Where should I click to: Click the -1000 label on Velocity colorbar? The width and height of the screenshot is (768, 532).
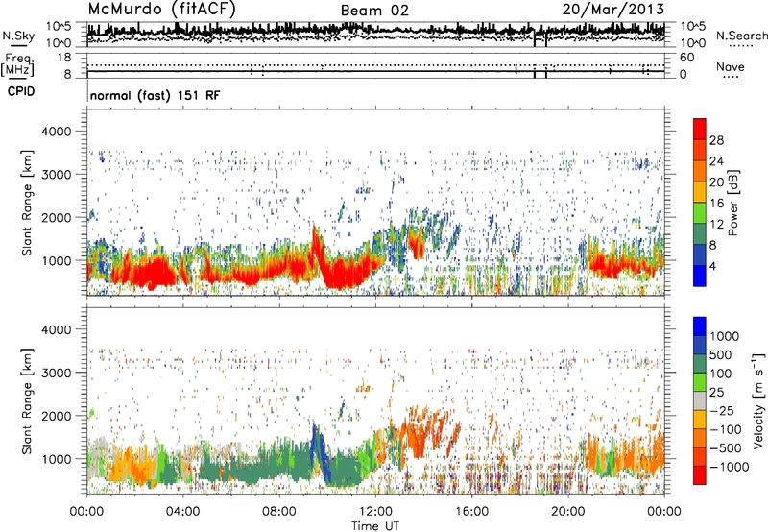730,467
